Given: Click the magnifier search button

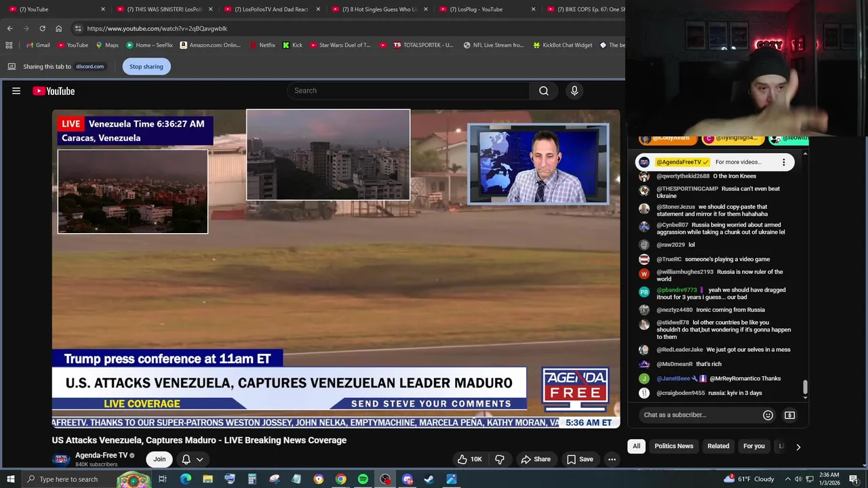Looking at the screenshot, I should point(544,91).
